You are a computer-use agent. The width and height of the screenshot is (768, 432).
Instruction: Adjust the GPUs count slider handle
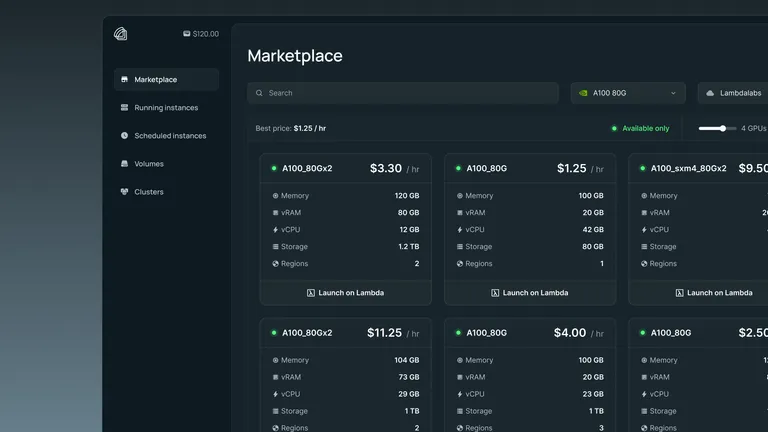point(723,128)
